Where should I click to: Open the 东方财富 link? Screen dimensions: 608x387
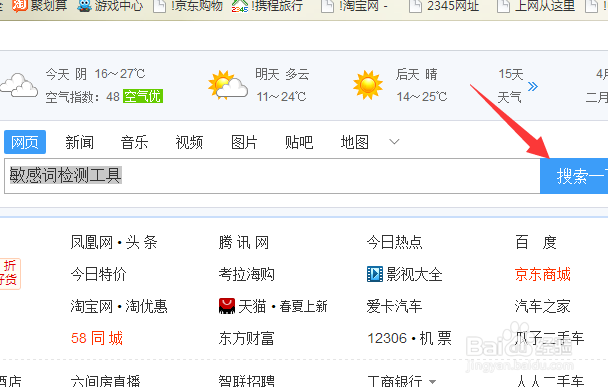(247, 338)
